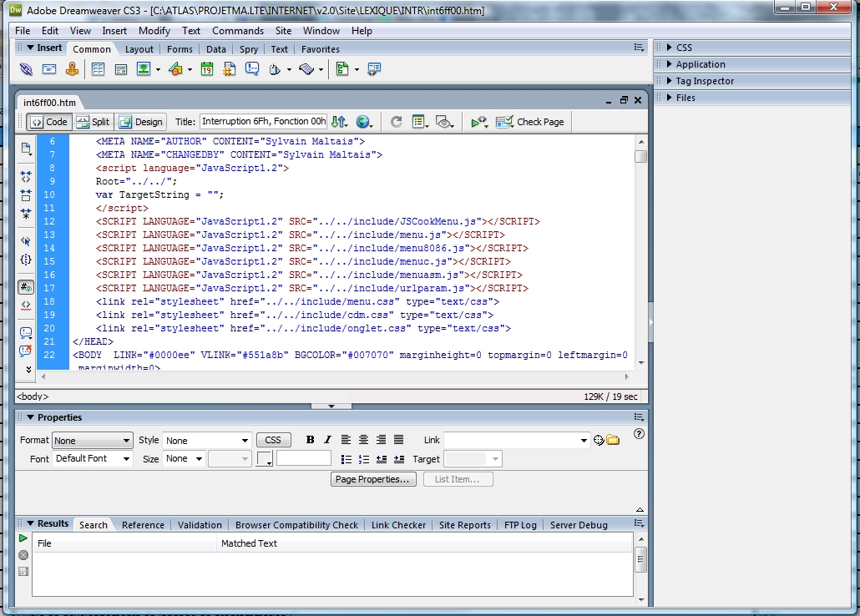
Task: Expand the CSS panel group
Action: pyautogui.click(x=684, y=48)
